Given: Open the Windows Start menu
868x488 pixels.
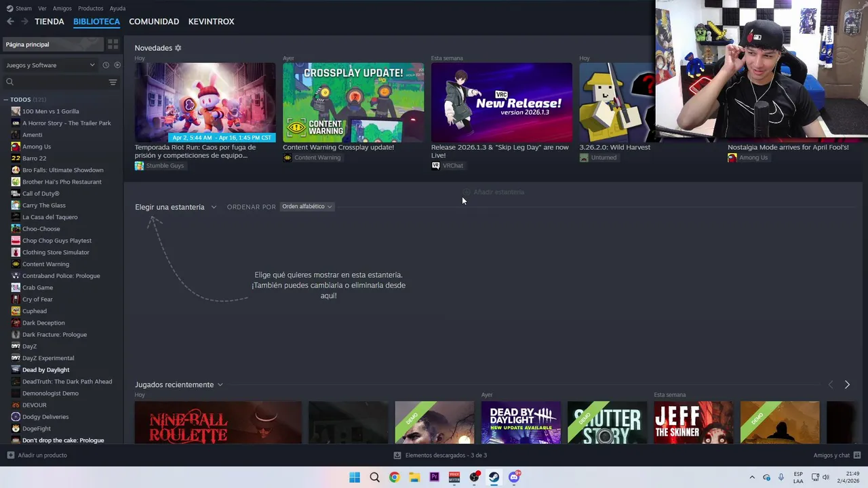Looking at the screenshot, I should (x=355, y=477).
